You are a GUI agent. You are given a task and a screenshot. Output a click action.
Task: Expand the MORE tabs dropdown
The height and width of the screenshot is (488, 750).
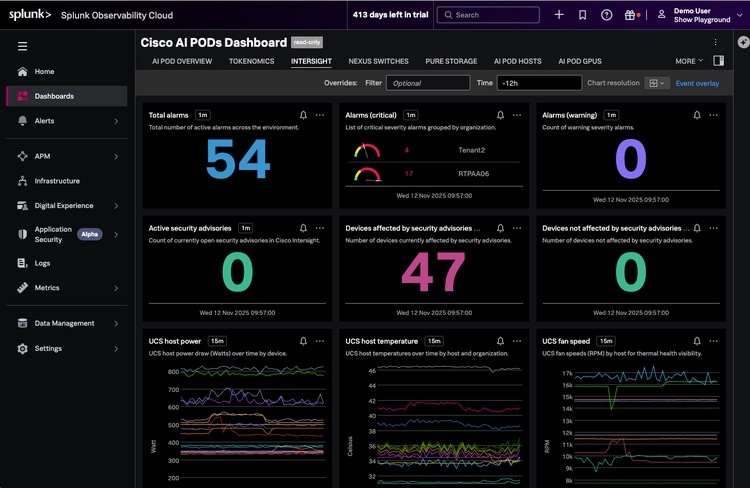point(688,61)
